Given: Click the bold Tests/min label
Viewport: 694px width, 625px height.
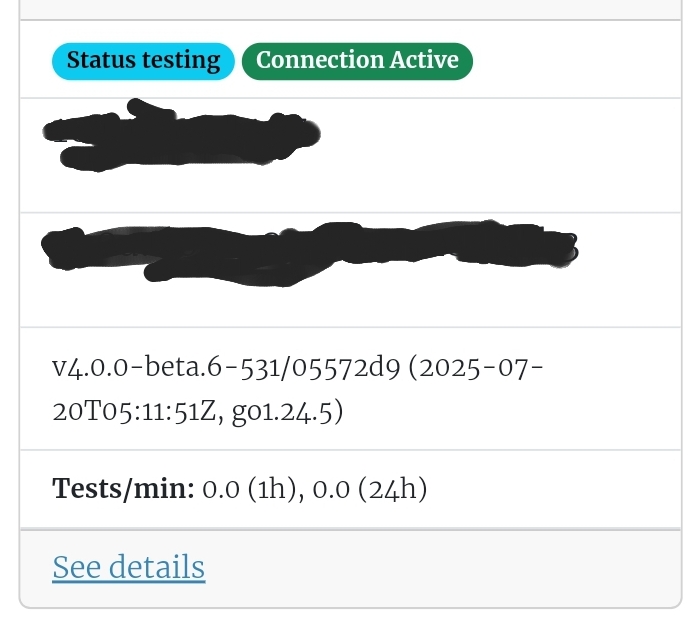Looking at the screenshot, I should (123, 489).
